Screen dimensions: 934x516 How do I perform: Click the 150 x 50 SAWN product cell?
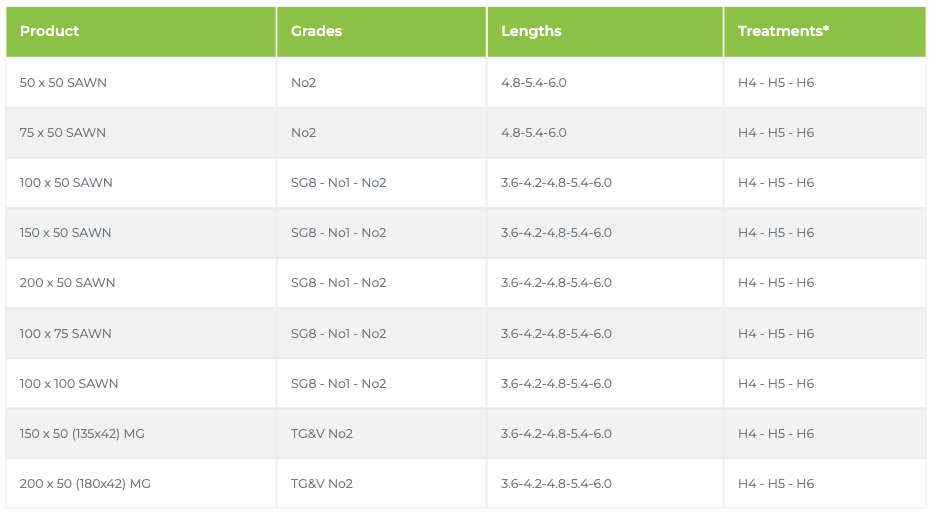[x=66, y=232]
